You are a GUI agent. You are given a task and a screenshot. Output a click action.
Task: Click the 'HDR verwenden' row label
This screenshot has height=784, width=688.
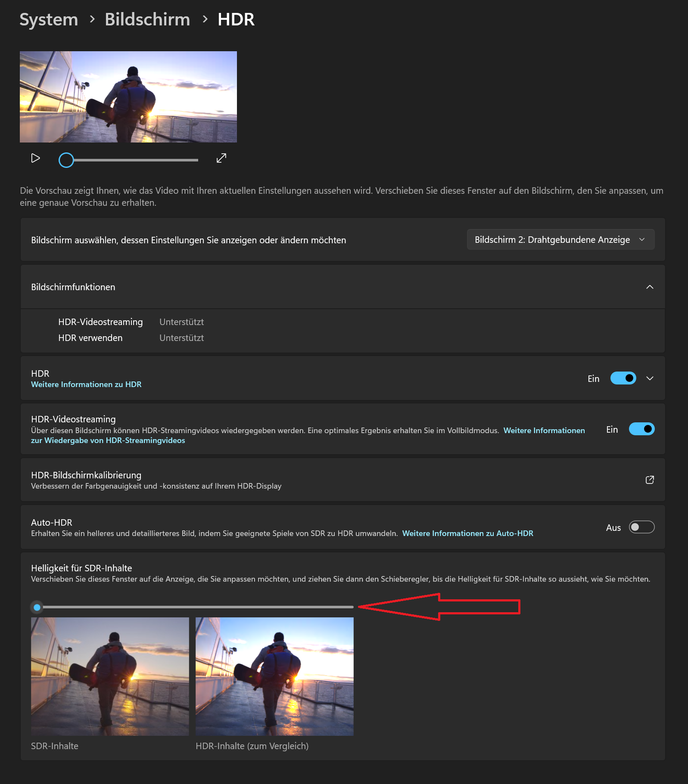90,338
